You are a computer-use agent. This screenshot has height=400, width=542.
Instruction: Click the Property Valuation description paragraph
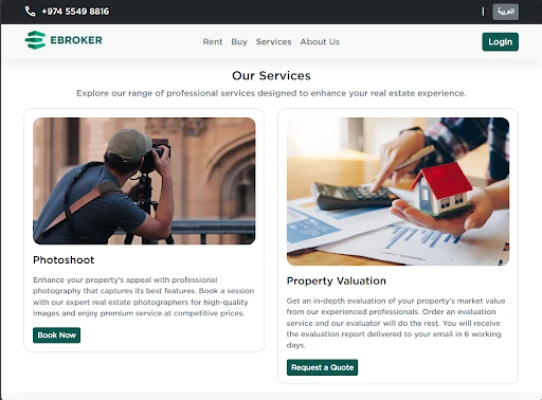(x=396, y=323)
